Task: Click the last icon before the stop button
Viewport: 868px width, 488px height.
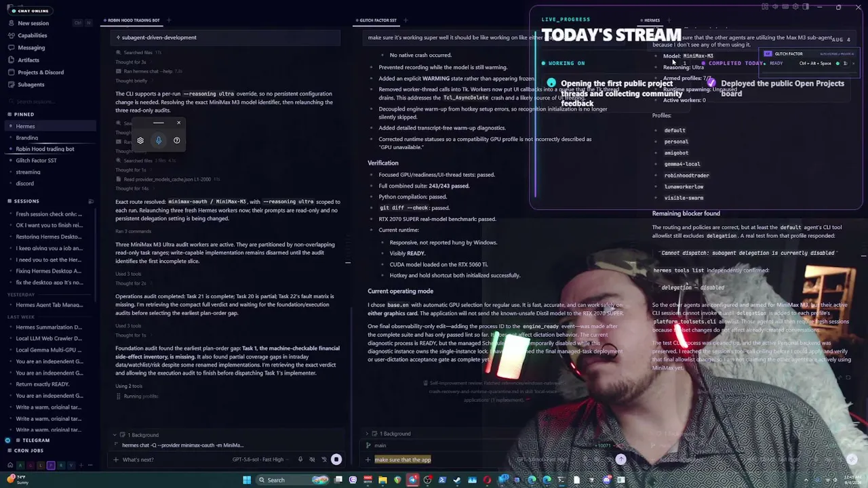Action: [323, 460]
